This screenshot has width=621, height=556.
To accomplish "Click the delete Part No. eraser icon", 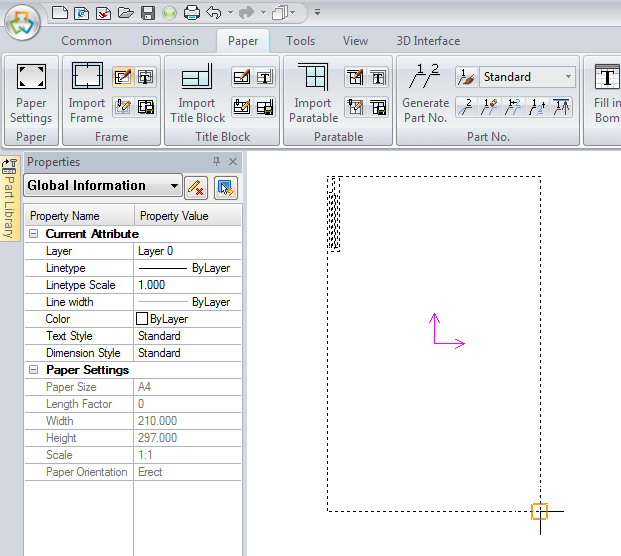I will pos(490,107).
